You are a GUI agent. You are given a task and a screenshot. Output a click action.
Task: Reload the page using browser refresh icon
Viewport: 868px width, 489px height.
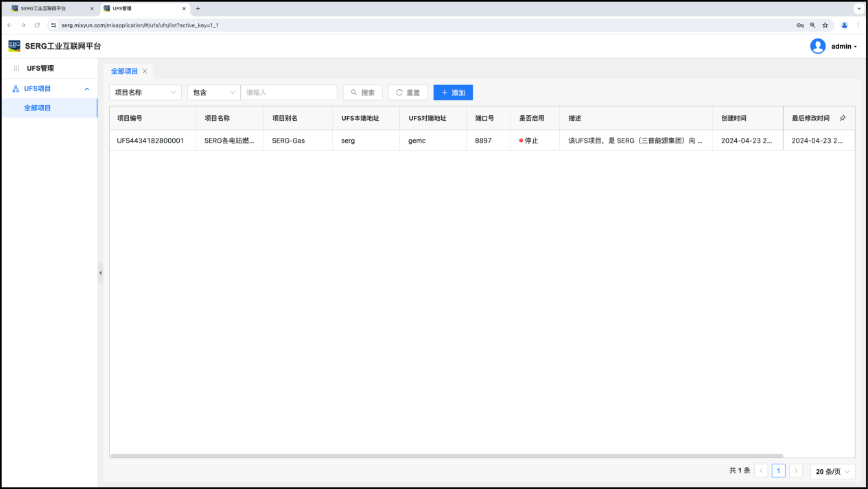coord(37,25)
